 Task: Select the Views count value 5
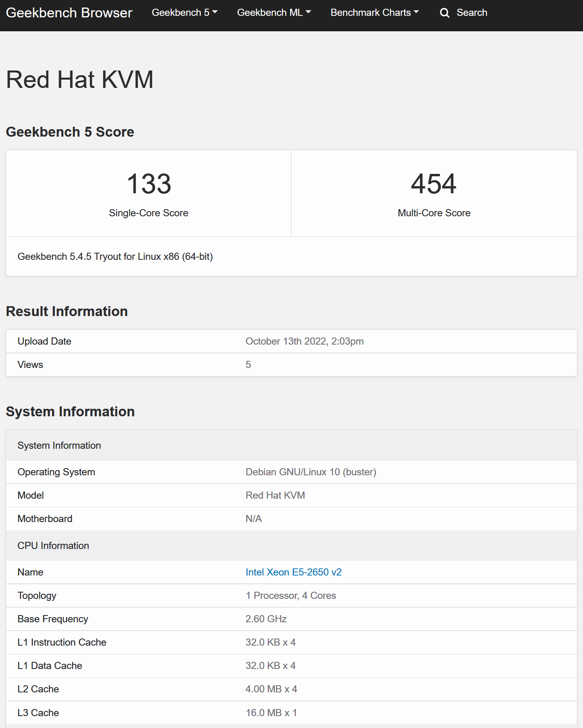tap(248, 365)
